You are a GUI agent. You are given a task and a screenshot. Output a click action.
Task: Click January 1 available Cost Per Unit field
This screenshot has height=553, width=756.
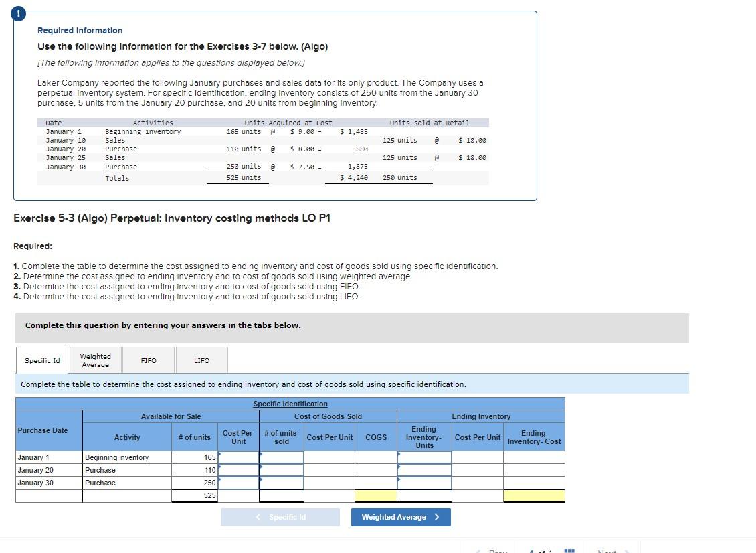[238, 457]
